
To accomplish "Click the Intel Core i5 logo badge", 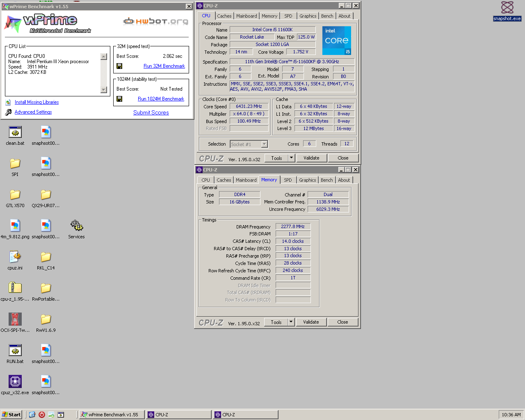I will [x=337, y=41].
